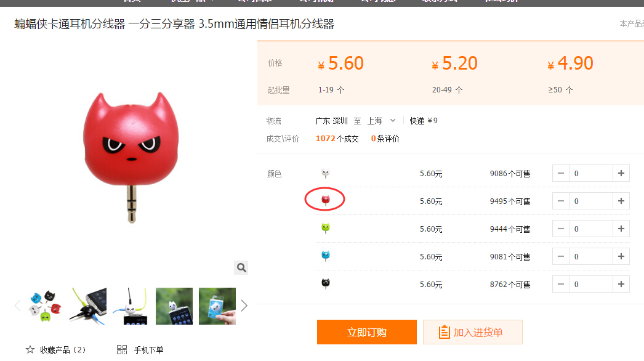This screenshot has height=361, width=644.
Task: Select thumbnail of hand holding packaged splitter
Action: click(x=217, y=306)
